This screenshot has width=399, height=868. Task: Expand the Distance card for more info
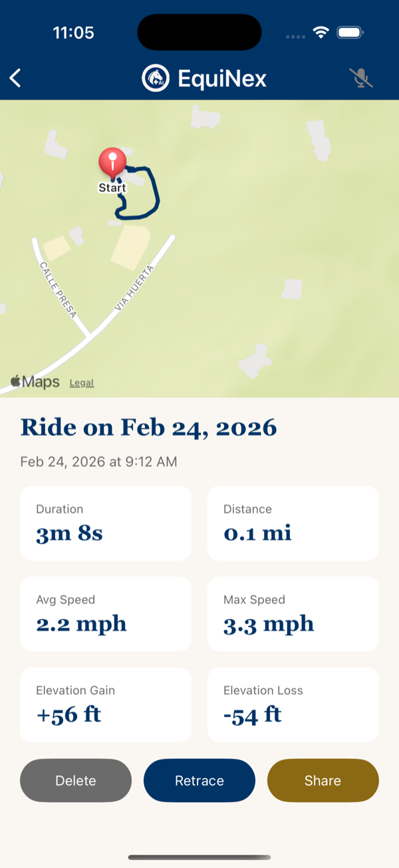293,523
